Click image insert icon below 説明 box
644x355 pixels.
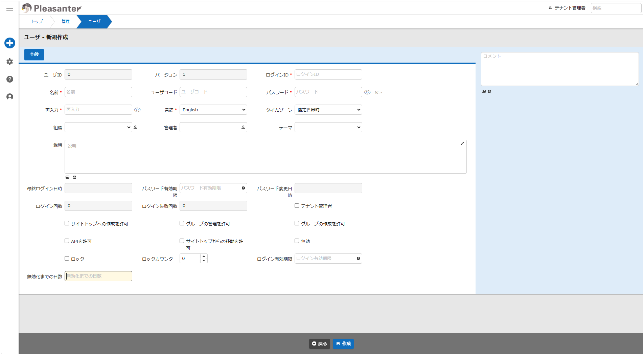pos(67,177)
